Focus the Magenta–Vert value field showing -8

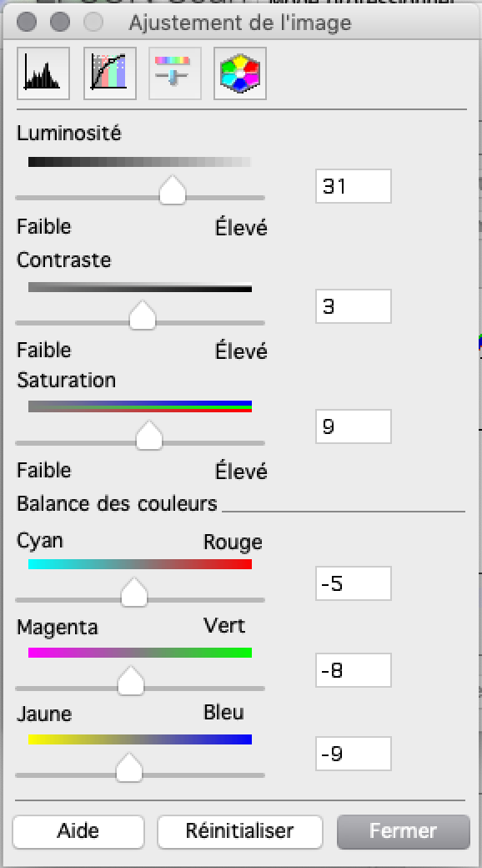(x=353, y=670)
